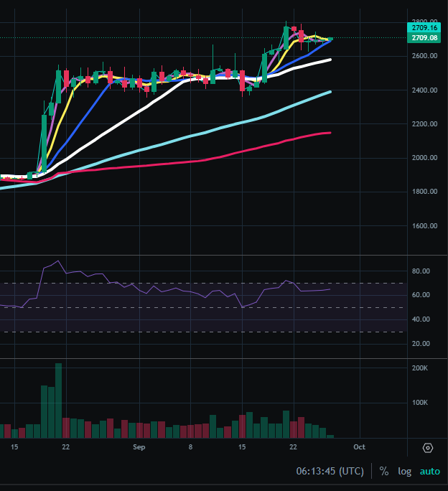The height and width of the screenshot is (491, 448).
Task: Click the RSI 40.00 axis label
Action: [421, 319]
